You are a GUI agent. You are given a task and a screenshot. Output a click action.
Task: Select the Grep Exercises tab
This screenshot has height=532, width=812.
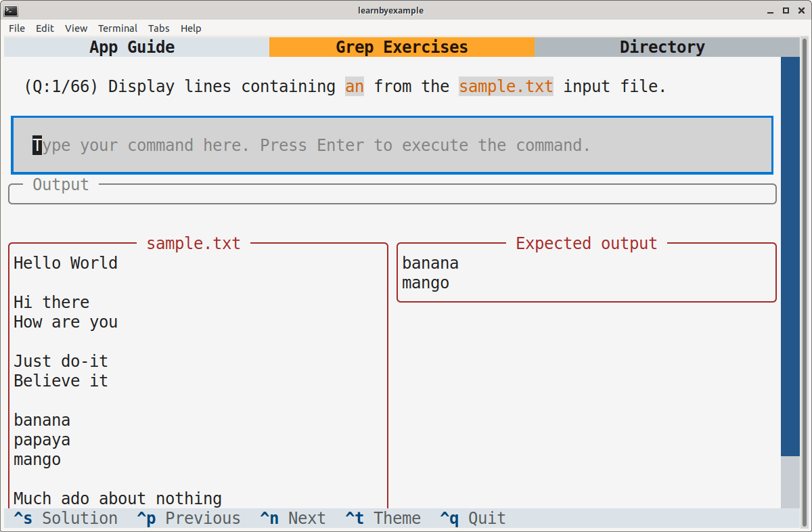(x=401, y=47)
